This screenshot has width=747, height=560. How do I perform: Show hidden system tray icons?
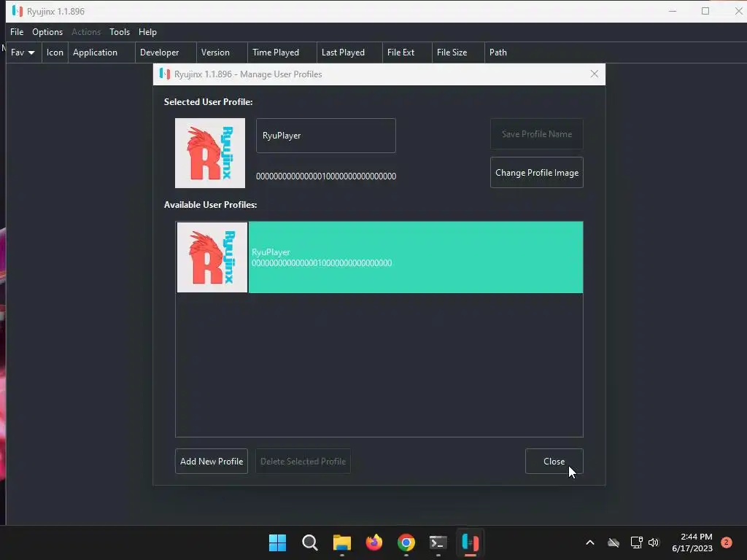[x=589, y=542]
